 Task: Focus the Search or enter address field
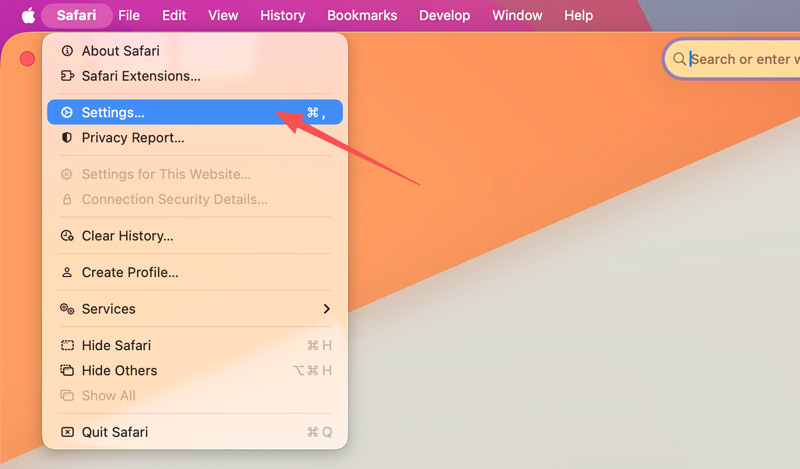(732, 59)
